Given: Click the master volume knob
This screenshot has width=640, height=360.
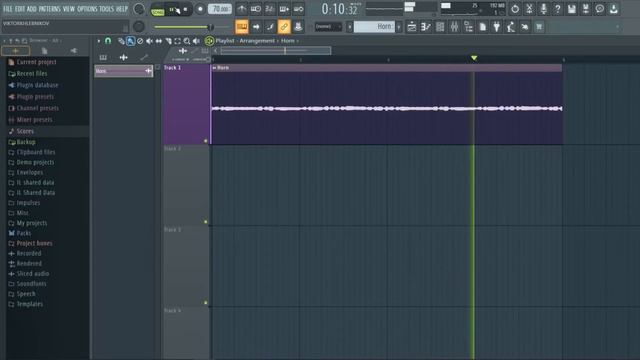Looking at the screenshot, I should click(139, 9).
